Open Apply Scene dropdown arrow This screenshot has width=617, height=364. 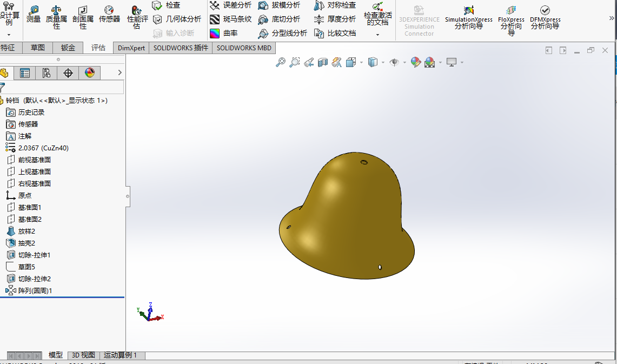440,62
